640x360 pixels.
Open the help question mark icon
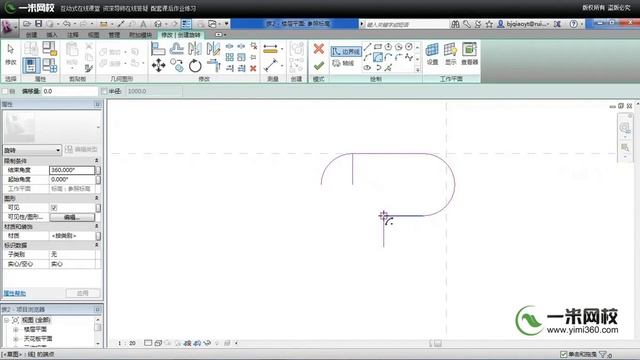[x=573, y=24]
